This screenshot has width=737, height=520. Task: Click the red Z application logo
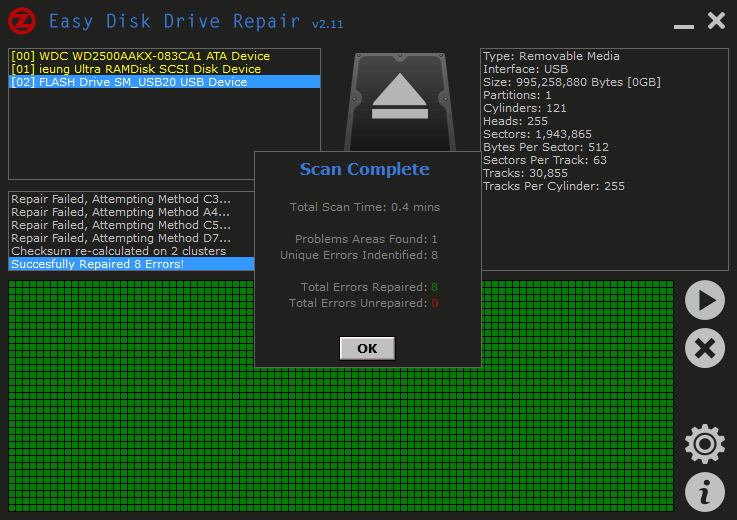[x=22, y=22]
